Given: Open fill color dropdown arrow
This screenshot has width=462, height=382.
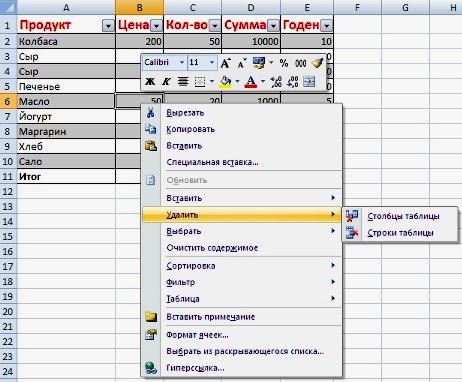Looking at the screenshot, I should (x=237, y=81).
